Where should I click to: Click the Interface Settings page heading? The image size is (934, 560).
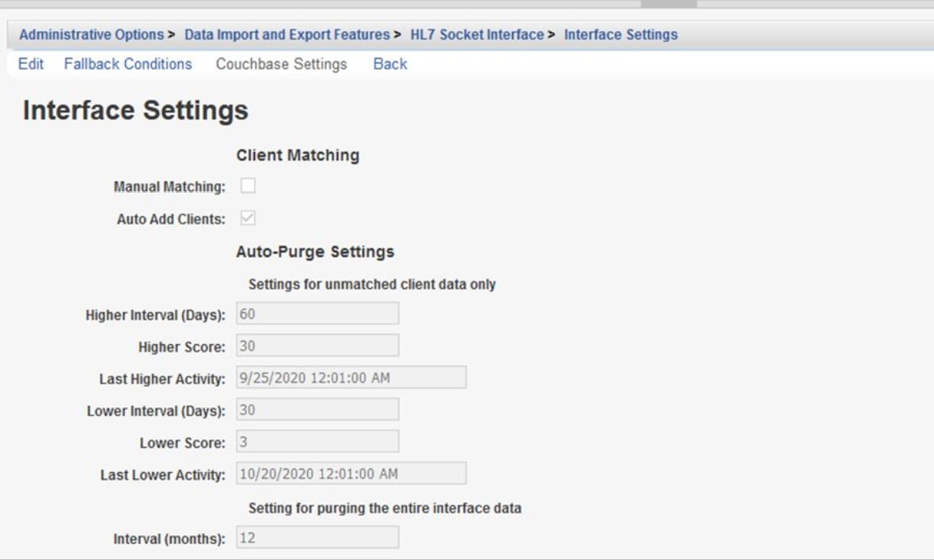coord(135,111)
